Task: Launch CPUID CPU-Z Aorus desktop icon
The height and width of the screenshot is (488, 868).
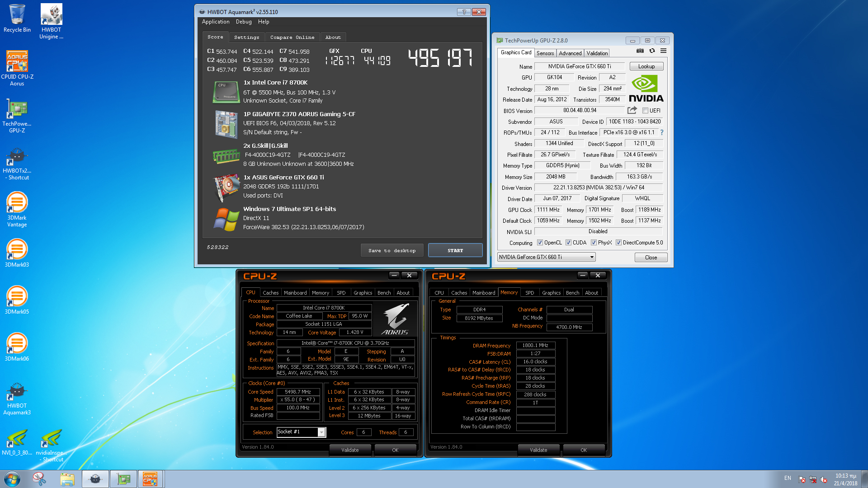Action: (17, 68)
